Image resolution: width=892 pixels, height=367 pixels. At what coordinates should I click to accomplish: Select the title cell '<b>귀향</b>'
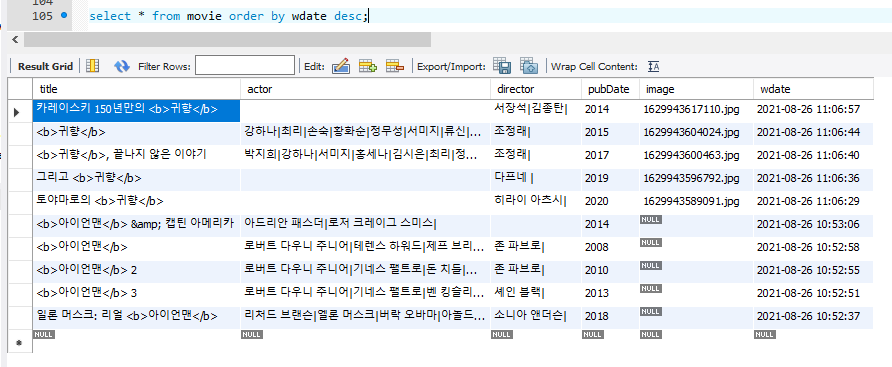(x=137, y=133)
